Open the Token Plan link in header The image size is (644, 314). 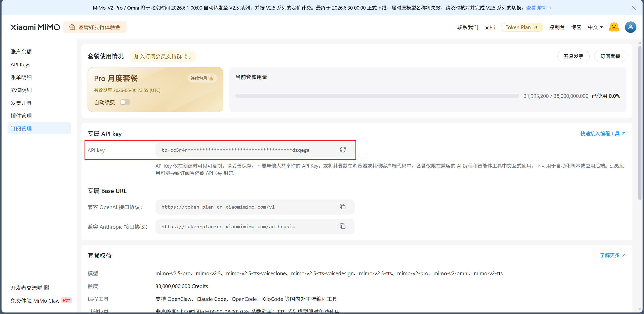[522, 27]
